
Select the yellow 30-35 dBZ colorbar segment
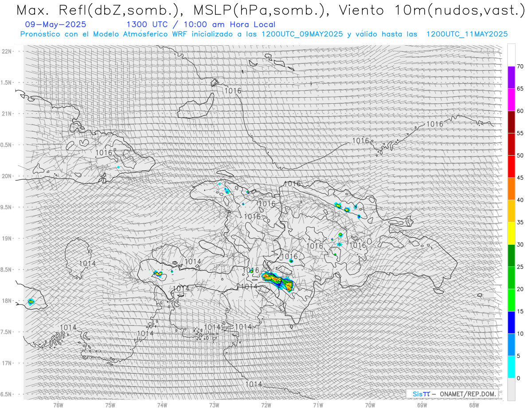pos(511,233)
